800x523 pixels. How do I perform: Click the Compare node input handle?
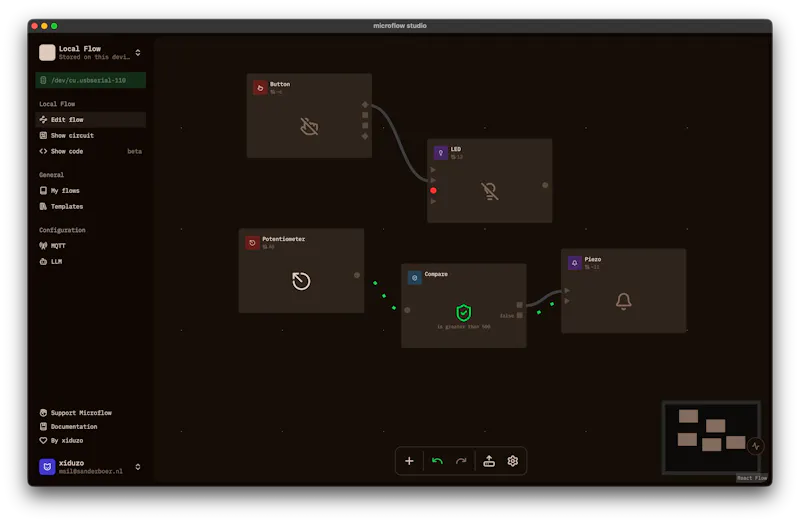(x=407, y=310)
